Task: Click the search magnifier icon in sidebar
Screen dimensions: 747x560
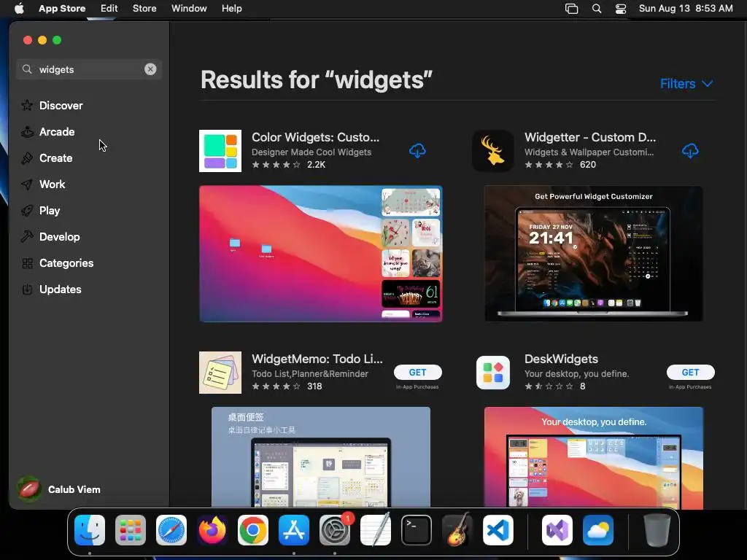Action: (27, 69)
